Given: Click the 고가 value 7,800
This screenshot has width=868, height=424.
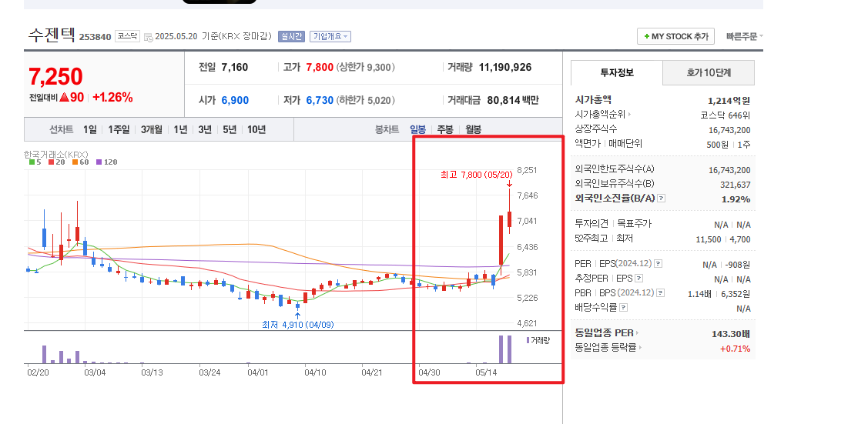Looking at the screenshot, I should [320, 68].
